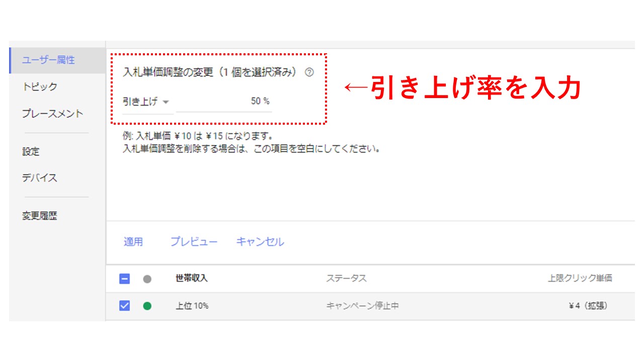The width and height of the screenshot is (644, 362).
Task: Select ユーザー属性 in the sidebar
Action: point(48,60)
